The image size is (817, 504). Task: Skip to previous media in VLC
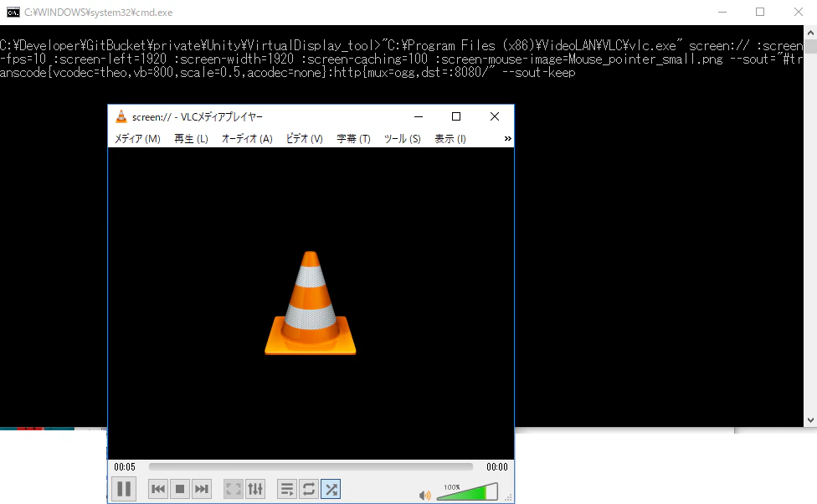click(158, 489)
